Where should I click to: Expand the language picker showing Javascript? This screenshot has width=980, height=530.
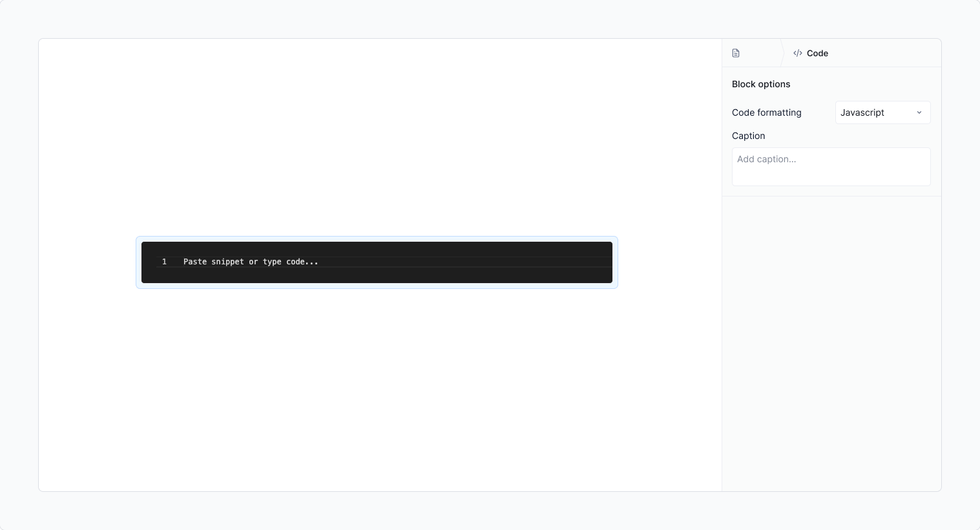tap(882, 112)
